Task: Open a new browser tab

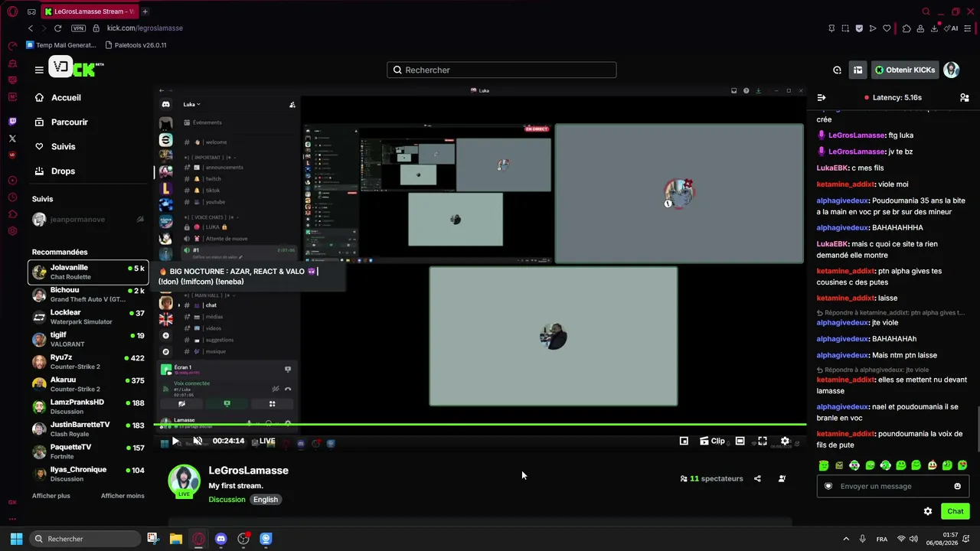Action: pos(145,11)
